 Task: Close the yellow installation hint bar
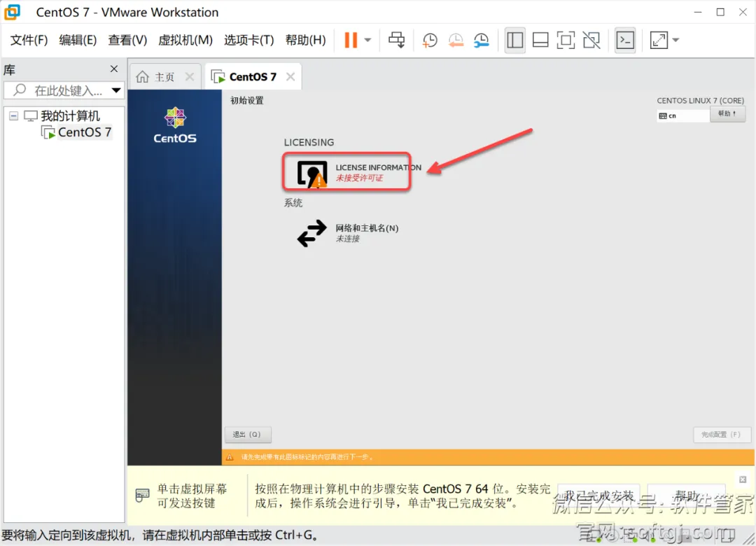(743, 479)
